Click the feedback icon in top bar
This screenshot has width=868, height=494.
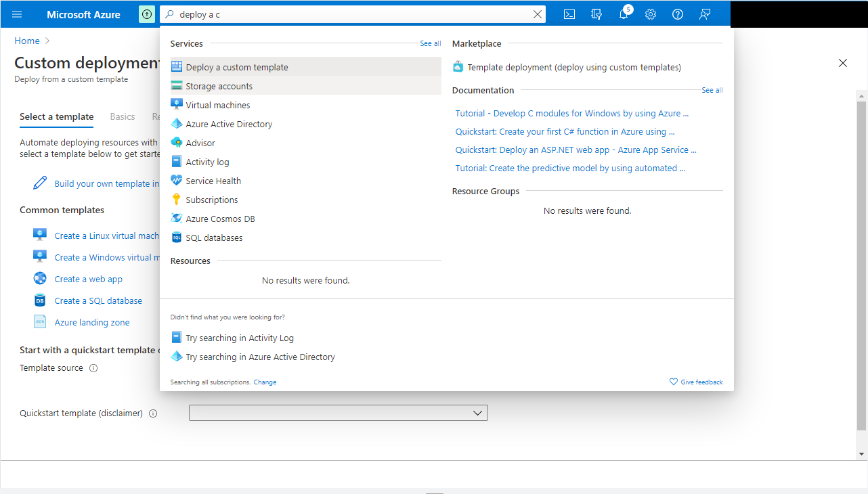(x=705, y=14)
